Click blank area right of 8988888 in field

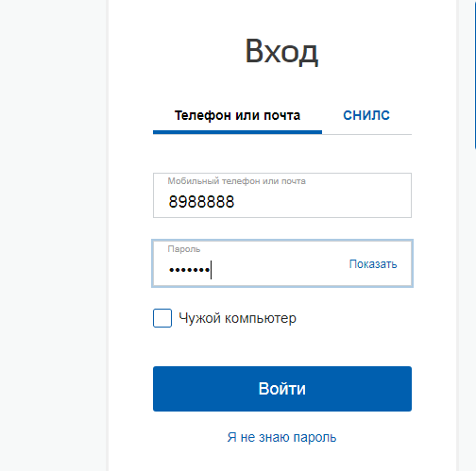coord(321,202)
